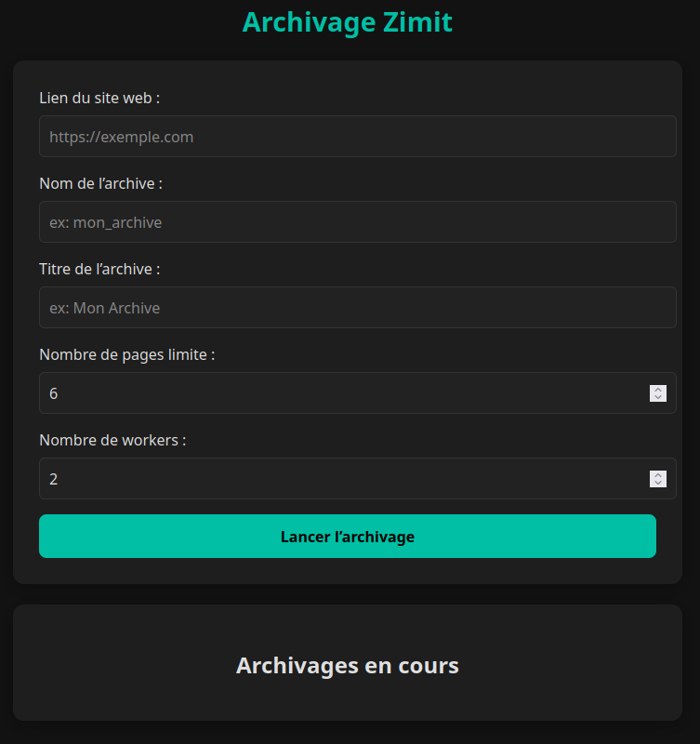Decrement the number of workers down arrow
The width and height of the screenshot is (700, 744).
(x=658, y=484)
